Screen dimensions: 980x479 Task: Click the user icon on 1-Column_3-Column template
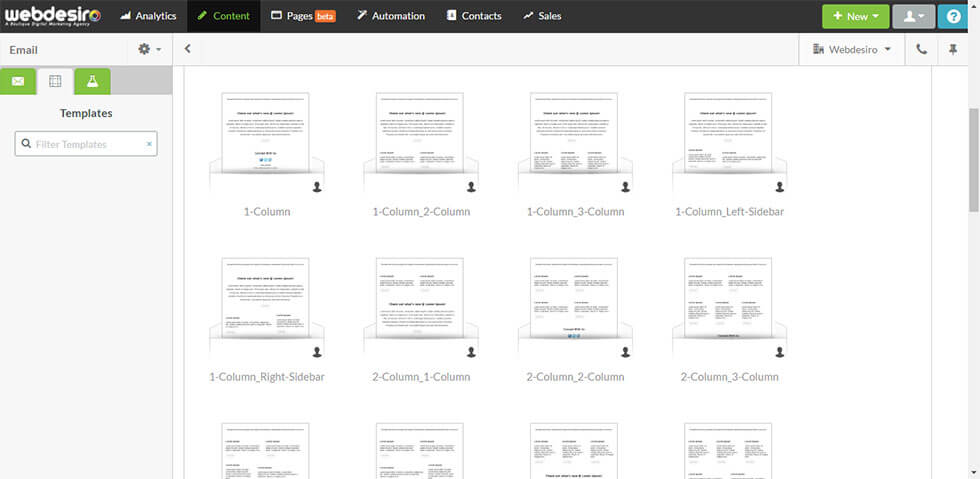[x=626, y=187]
